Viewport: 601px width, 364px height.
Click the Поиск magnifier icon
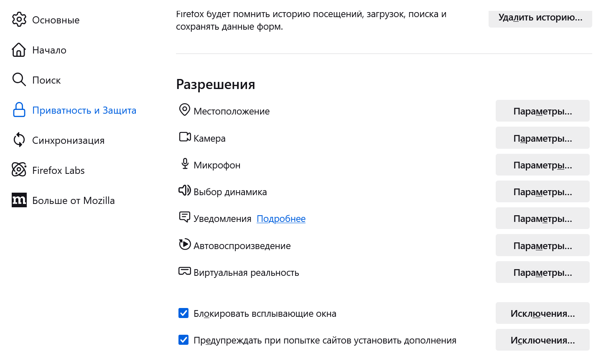coord(19,79)
